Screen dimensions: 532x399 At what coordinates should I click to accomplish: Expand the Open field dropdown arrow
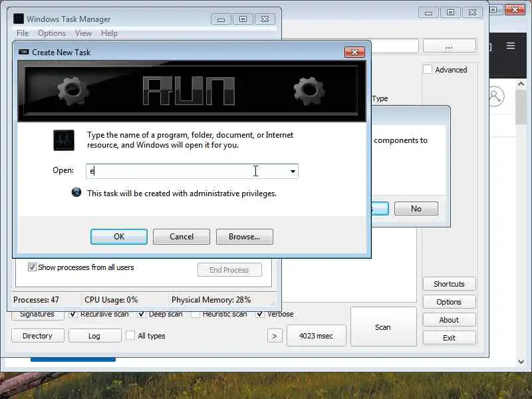[x=293, y=172]
